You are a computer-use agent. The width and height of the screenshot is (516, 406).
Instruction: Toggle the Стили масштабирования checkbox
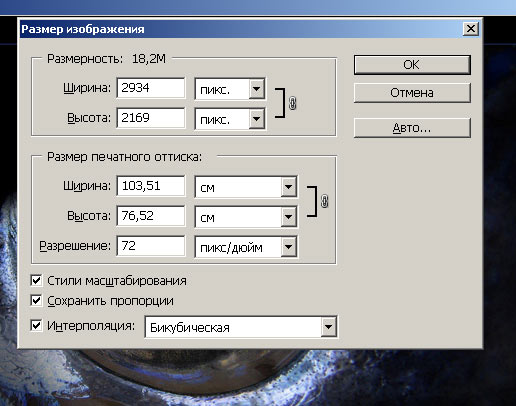click(36, 280)
